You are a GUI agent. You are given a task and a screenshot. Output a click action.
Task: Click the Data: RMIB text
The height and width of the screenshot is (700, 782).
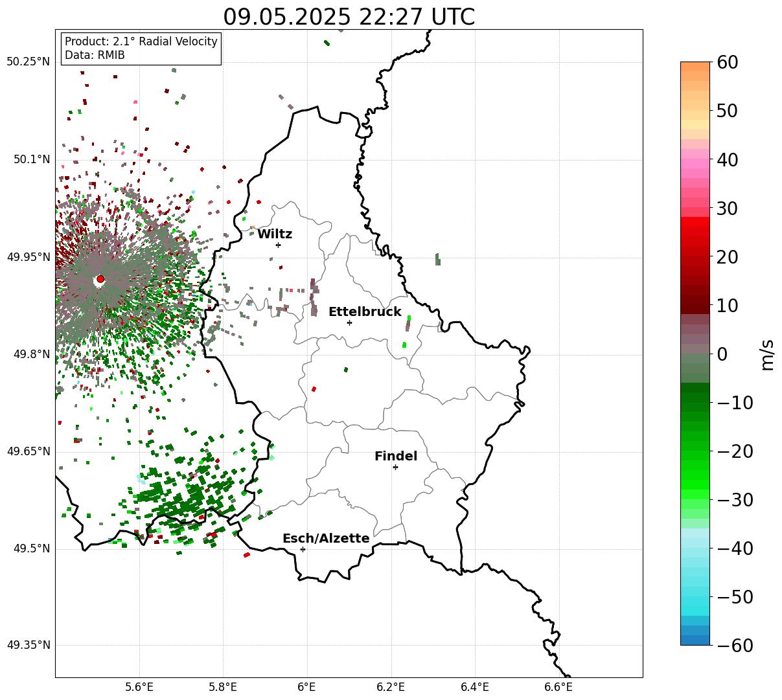click(x=95, y=55)
